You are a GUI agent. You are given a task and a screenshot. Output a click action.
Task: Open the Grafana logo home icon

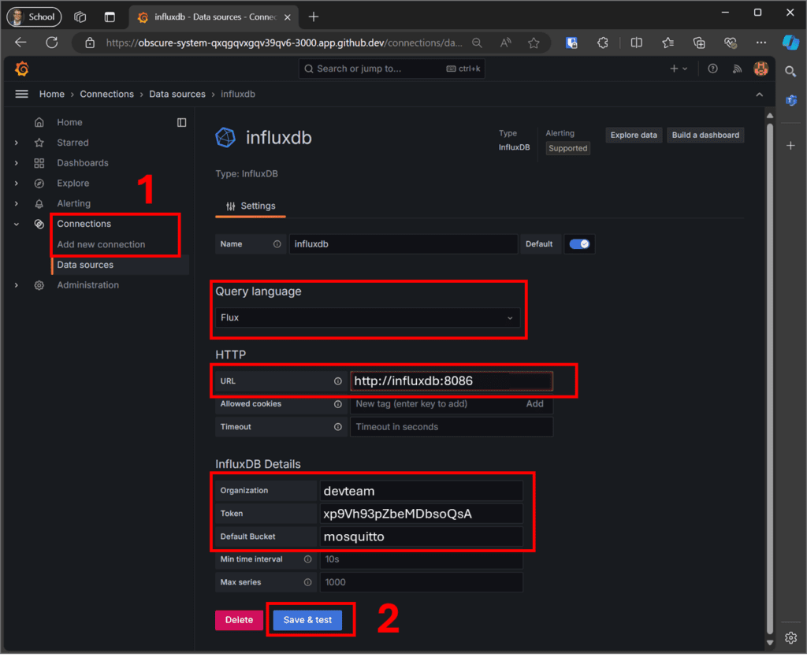point(22,69)
